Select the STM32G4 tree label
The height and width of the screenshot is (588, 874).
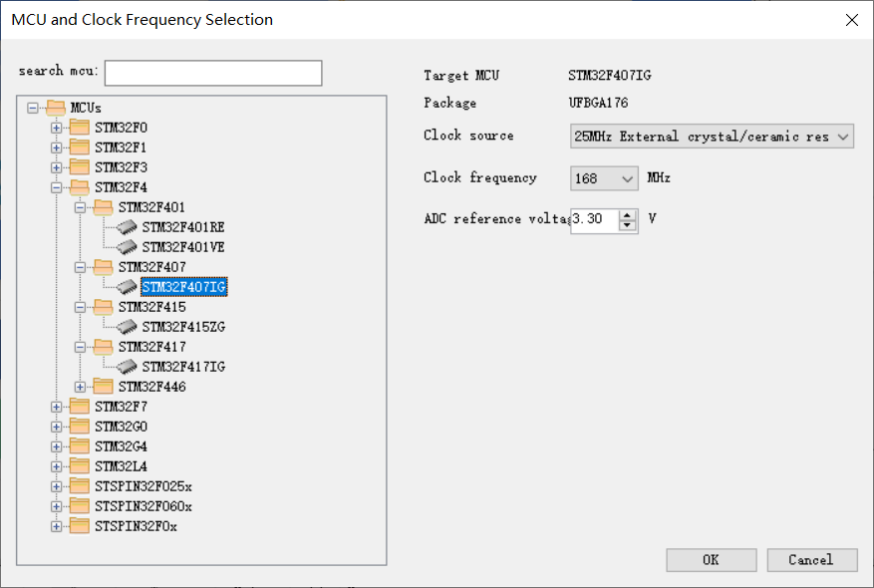[x=121, y=446]
